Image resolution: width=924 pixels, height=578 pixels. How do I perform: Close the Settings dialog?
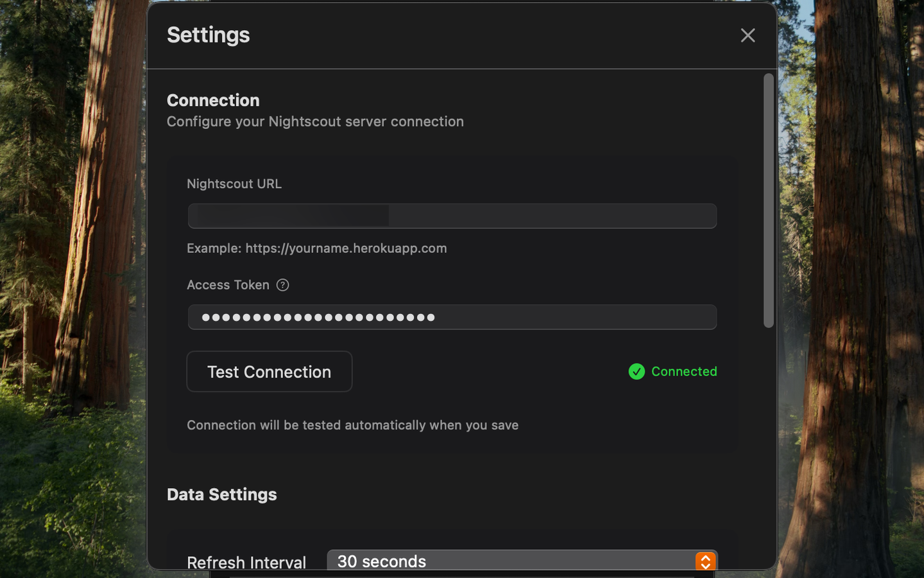coord(748,35)
